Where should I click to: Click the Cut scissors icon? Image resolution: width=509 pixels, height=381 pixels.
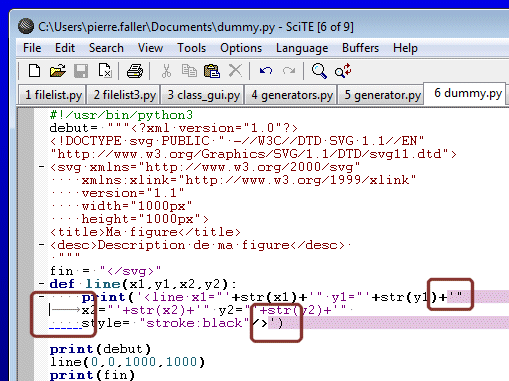(166, 71)
